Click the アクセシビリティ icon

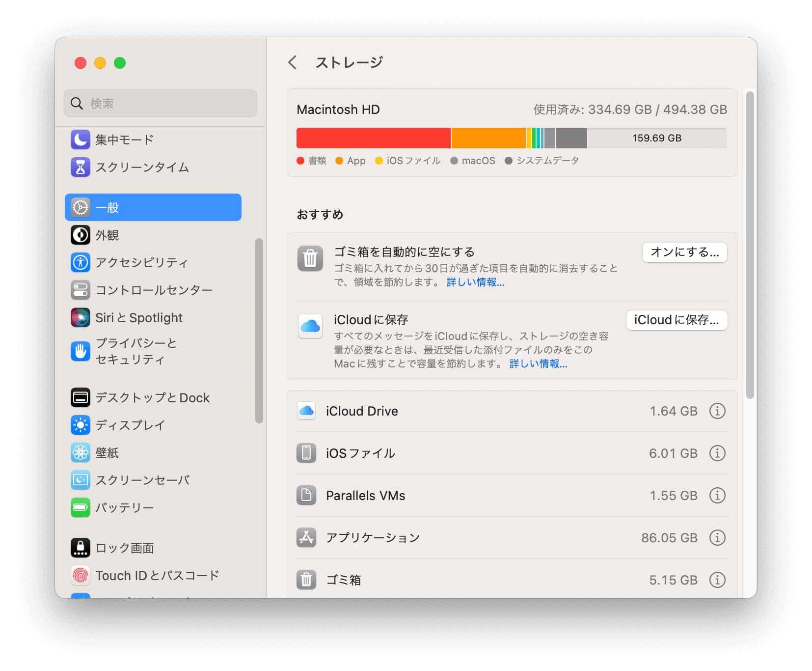[81, 262]
